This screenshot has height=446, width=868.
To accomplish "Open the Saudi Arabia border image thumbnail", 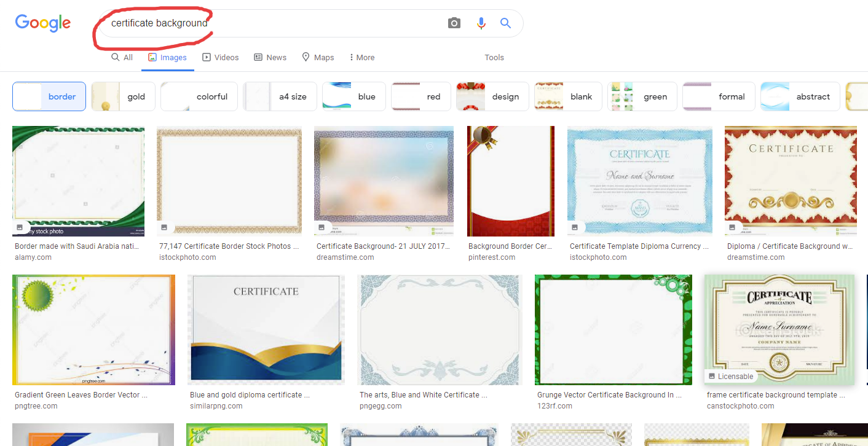I will point(78,181).
